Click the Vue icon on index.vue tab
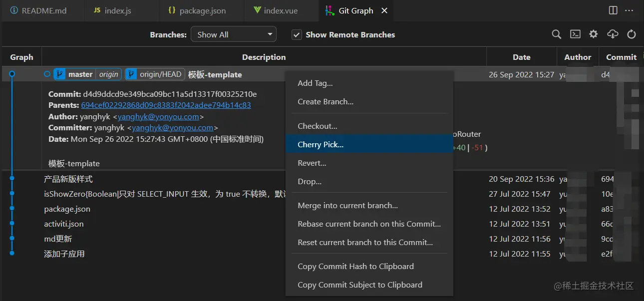This screenshot has width=644, height=301. pos(257,10)
